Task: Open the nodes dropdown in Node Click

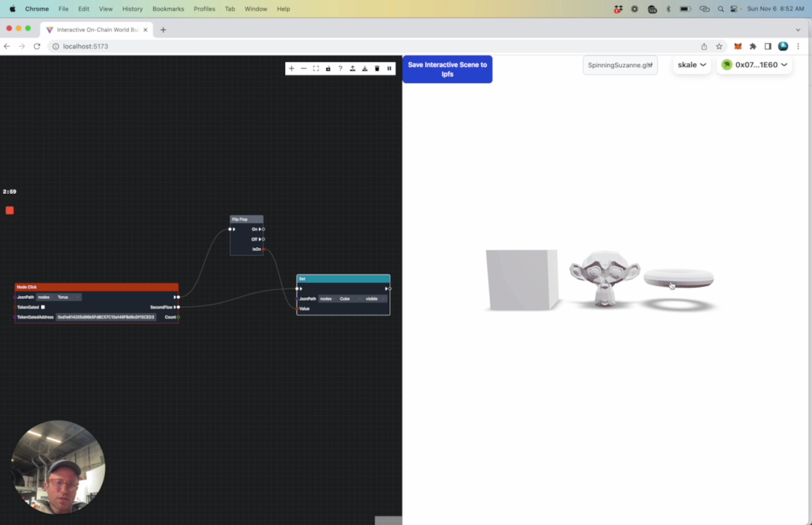Action: click(x=45, y=297)
